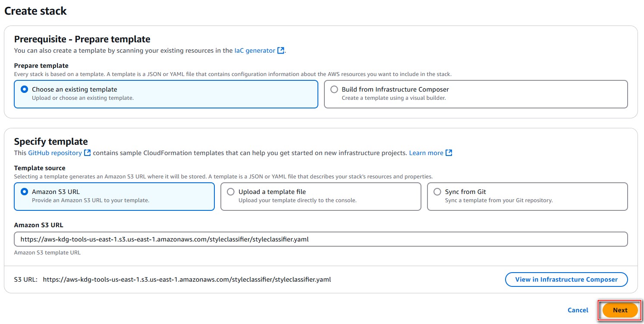The width and height of the screenshot is (644, 324).
Task: Click View in Infrastructure Composer button
Action: click(x=566, y=280)
